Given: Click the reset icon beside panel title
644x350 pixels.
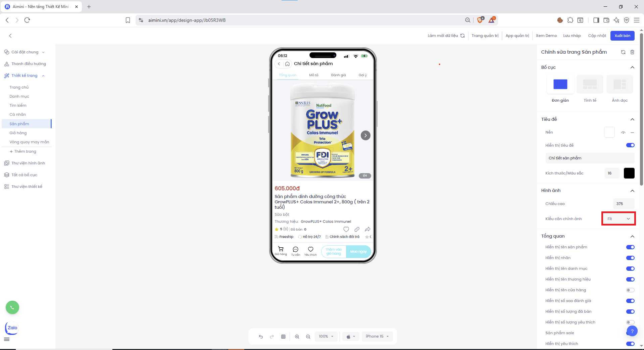Looking at the screenshot, I should (x=623, y=52).
